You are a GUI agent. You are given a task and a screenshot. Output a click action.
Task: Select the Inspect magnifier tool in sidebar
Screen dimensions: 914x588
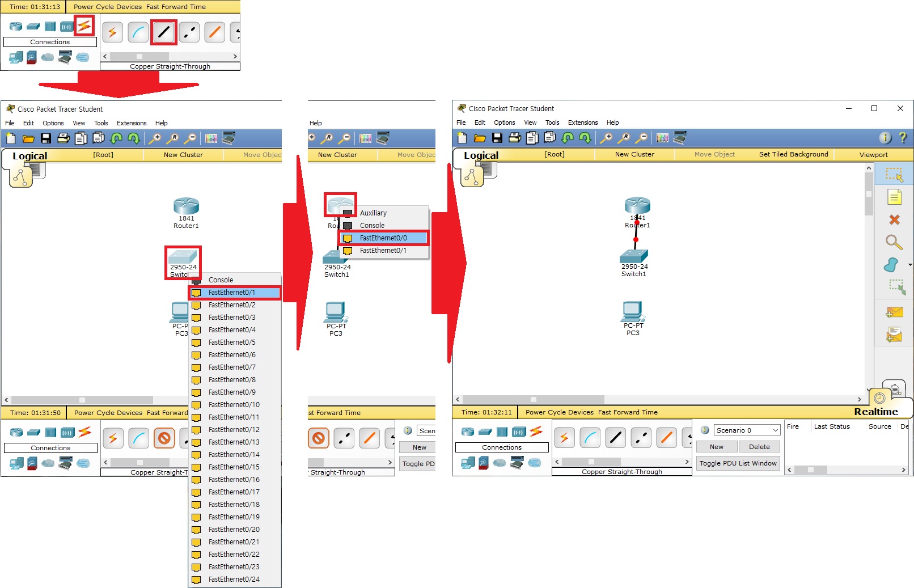click(x=894, y=243)
